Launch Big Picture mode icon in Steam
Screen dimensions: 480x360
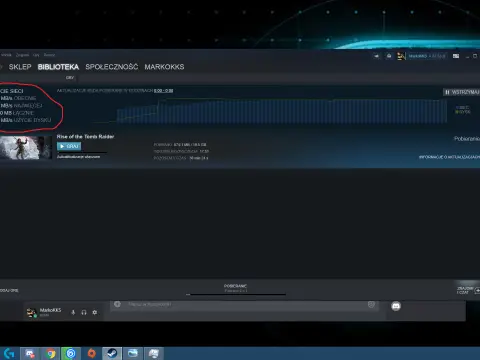456,56
